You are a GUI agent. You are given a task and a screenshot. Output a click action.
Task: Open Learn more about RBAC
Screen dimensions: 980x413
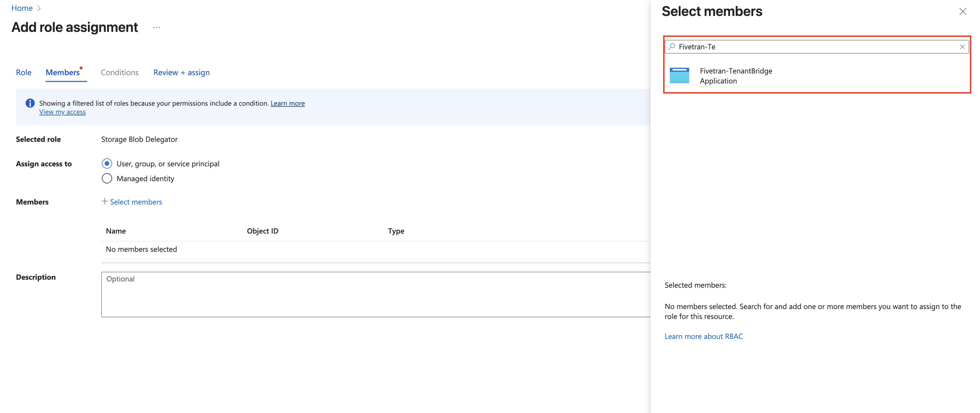(703, 336)
